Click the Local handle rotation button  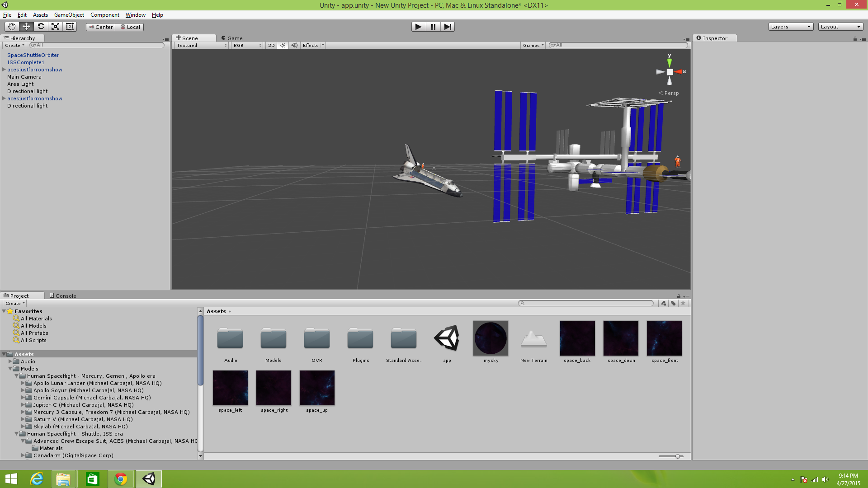pyautogui.click(x=130, y=27)
